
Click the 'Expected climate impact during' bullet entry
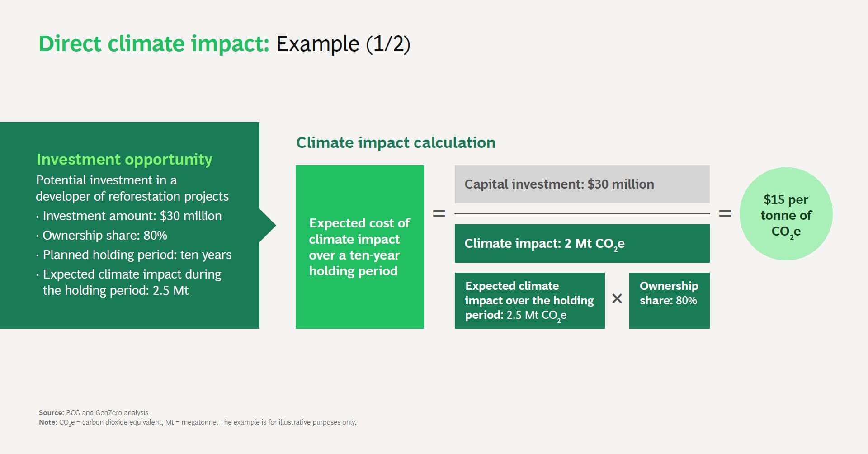38,275
